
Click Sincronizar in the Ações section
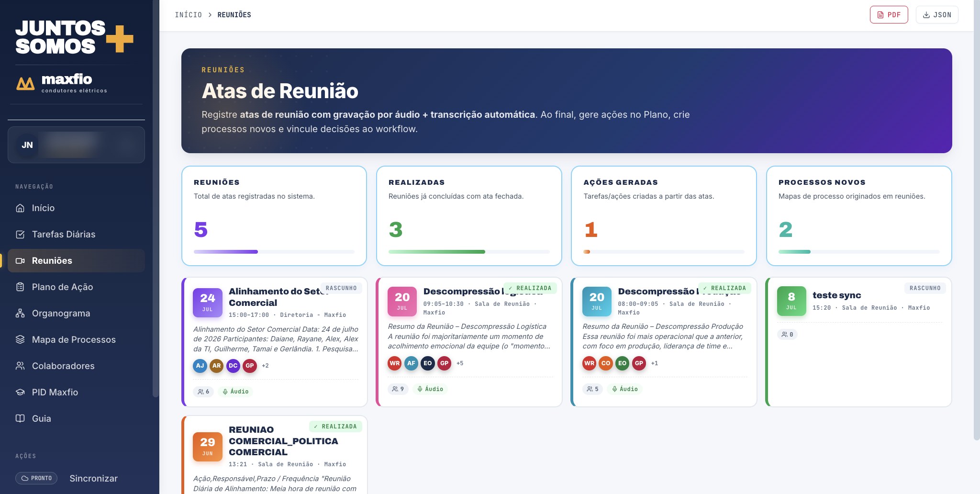[x=93, y=478]
